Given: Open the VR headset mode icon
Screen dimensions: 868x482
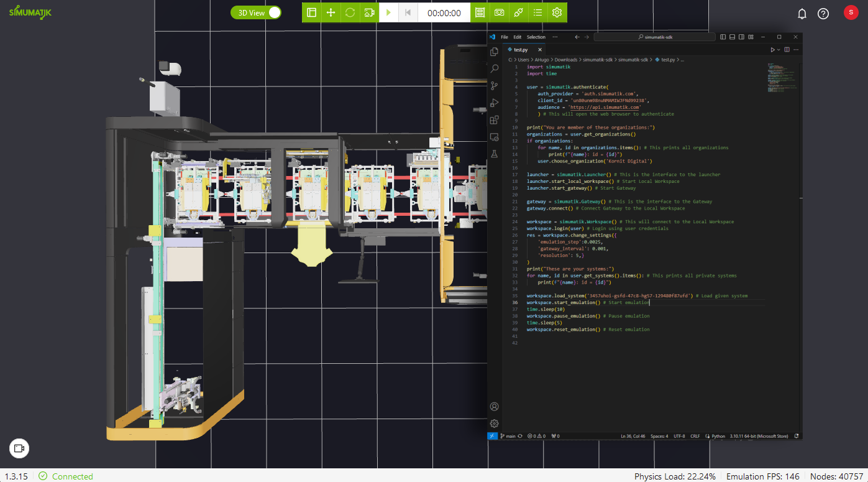Looking at the screenshot, I should point(499,12).
